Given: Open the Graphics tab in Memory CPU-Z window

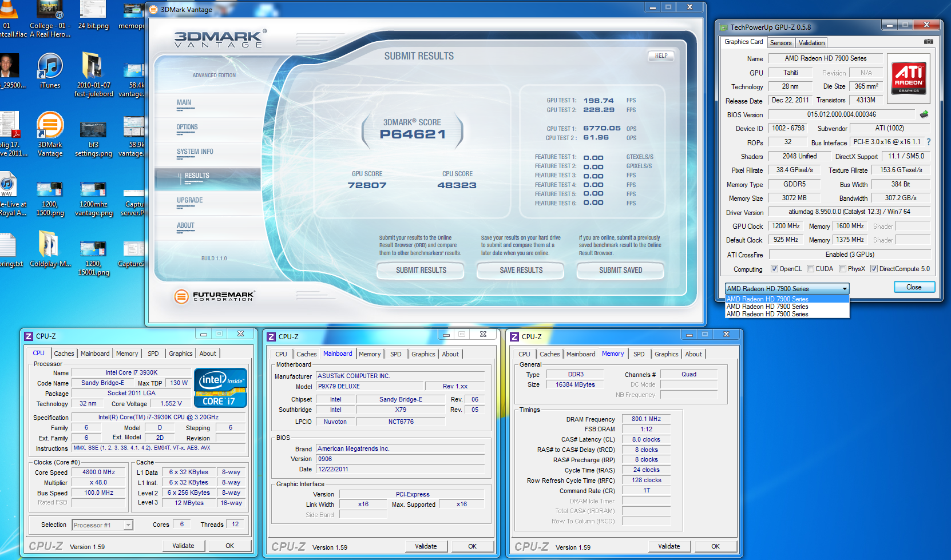Looking at the screenshot, I should 666,354.
